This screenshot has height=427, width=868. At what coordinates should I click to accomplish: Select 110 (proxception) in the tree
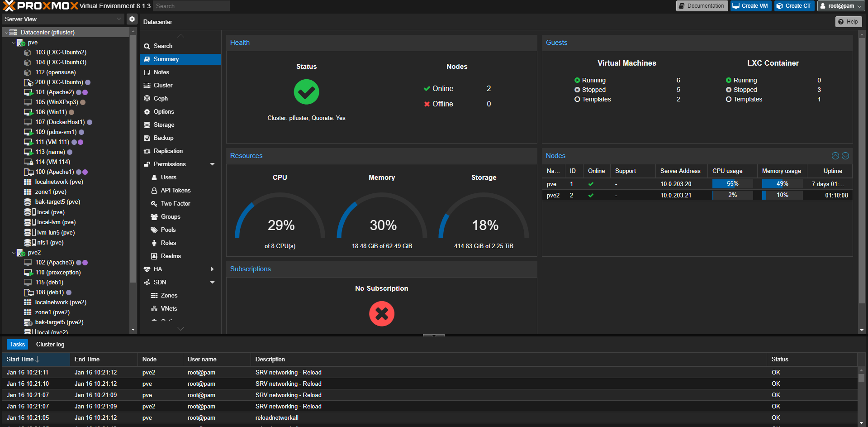click(x=66, y=273)
